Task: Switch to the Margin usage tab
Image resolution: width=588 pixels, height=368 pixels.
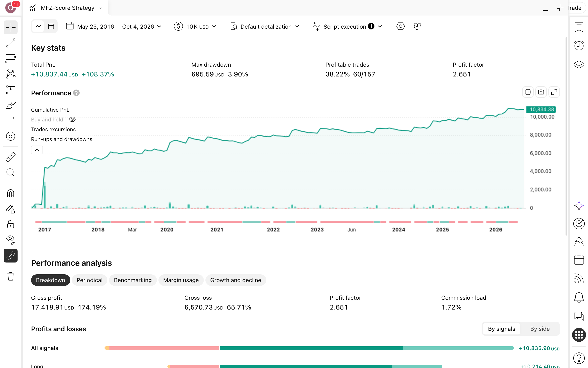Action: coord(181,280)
